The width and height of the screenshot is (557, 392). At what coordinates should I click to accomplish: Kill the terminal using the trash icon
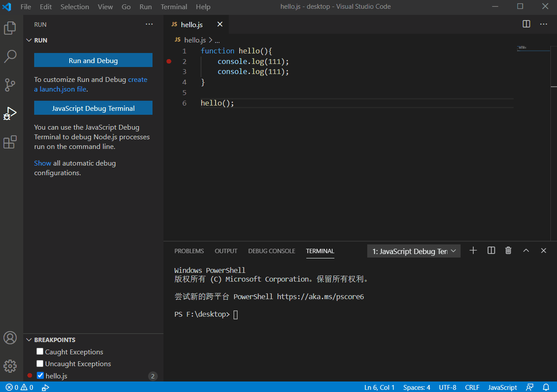coord(508,250)
